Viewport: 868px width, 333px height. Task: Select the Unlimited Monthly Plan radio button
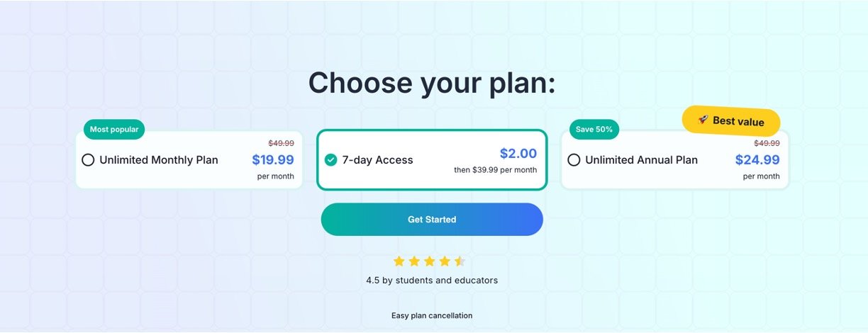pyautogui.click(x=88, y=160)
